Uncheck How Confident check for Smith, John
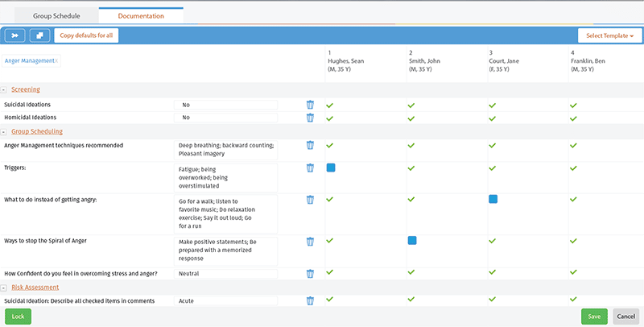Image resolution: width=644 pixels, height=327 pixels. click(x=411, y=272)
